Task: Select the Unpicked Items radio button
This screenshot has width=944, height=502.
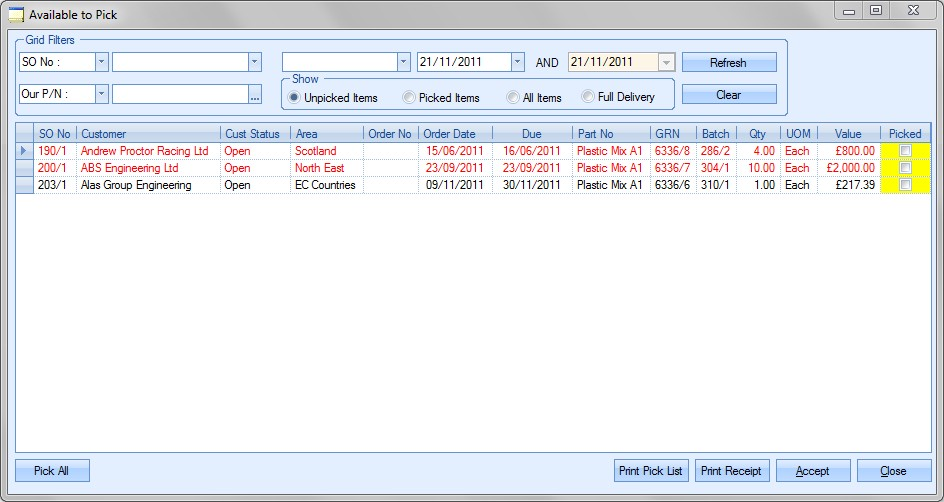Action: [295, 98]
